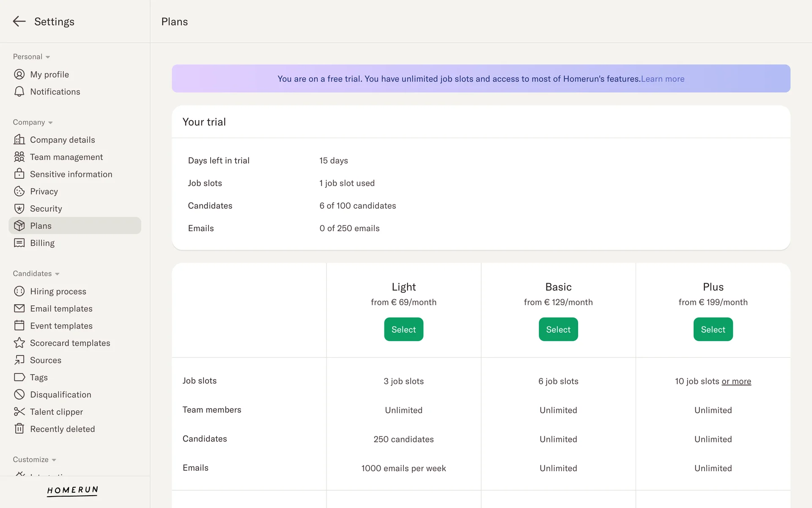Open My profile via its person icon
The width and height of the screenshot is (812, 508).
(x=19, y=75)
